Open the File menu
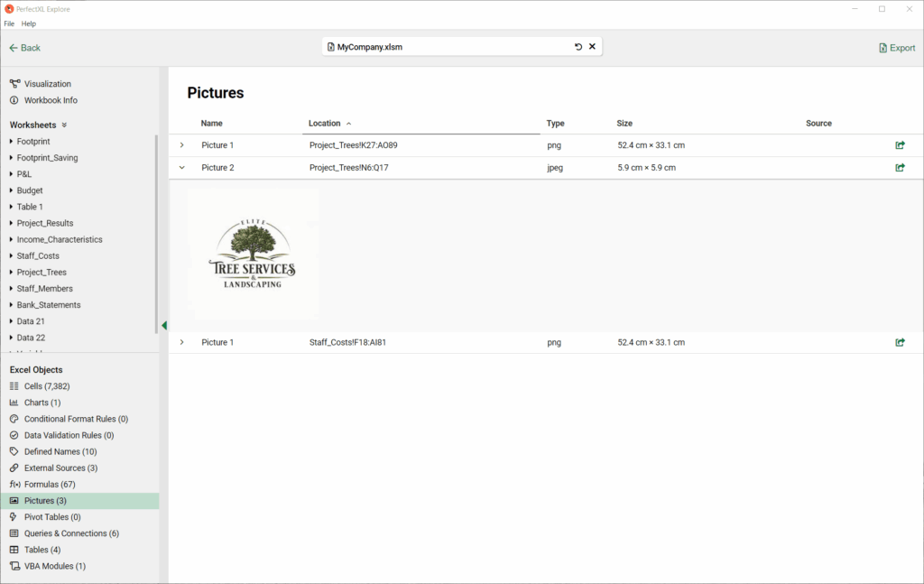Viewport: 924px width, 584px height. click(9, 23)
